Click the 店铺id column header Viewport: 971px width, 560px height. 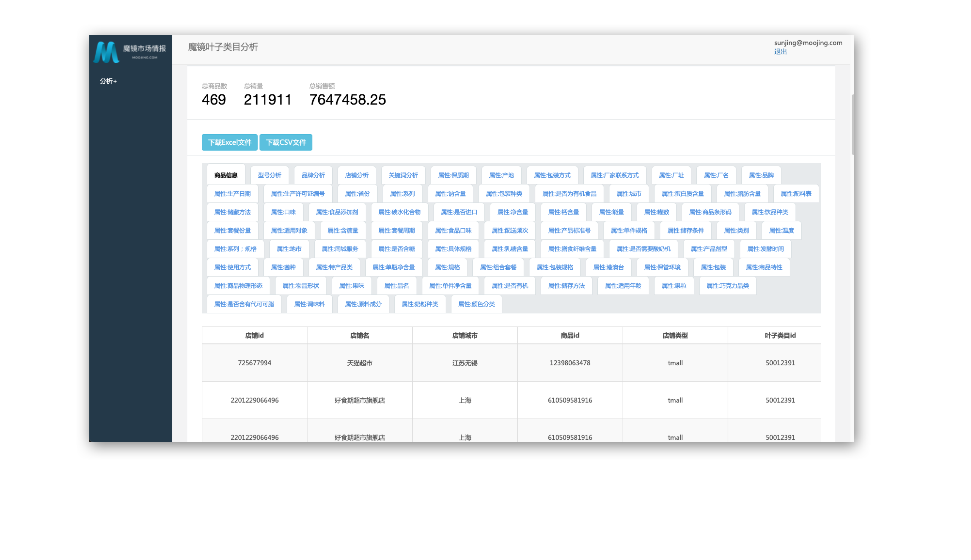coord(254,335)
